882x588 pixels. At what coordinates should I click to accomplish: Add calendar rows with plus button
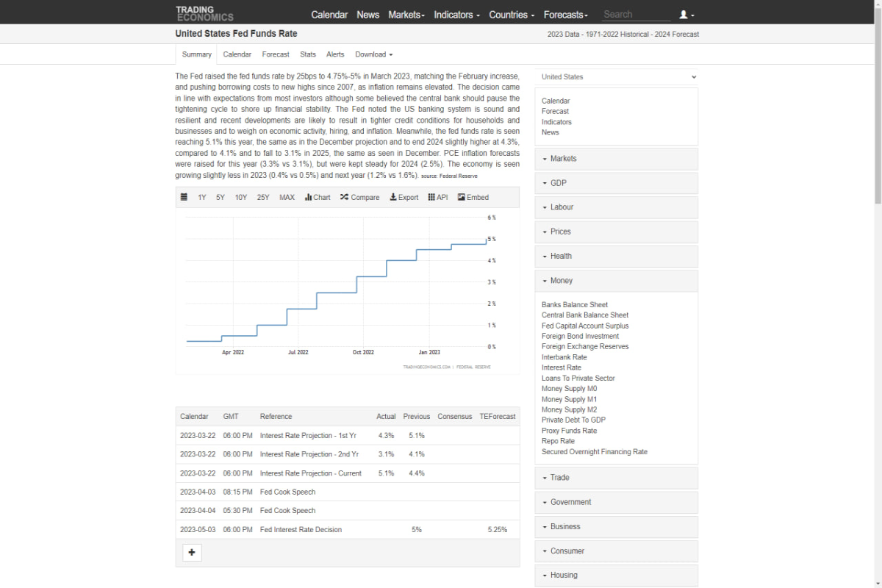point(192,552)
